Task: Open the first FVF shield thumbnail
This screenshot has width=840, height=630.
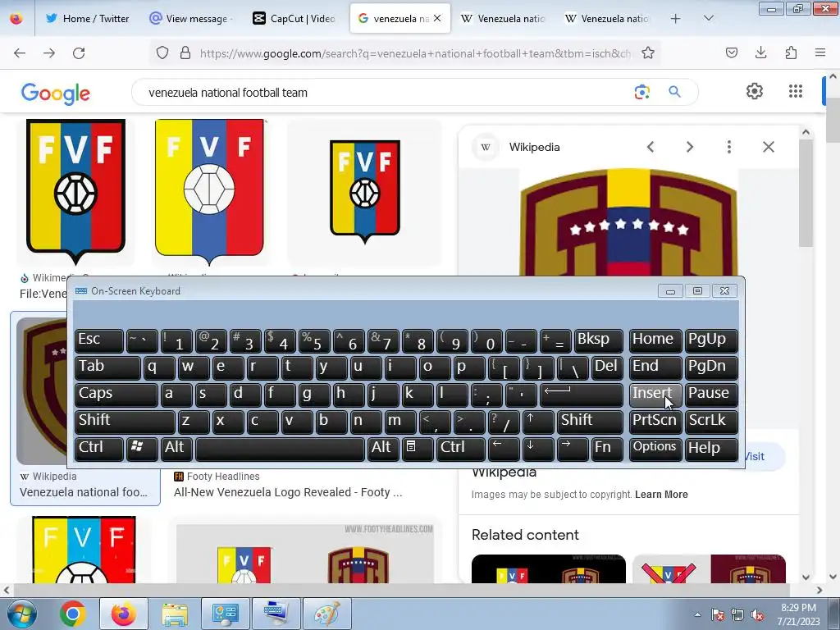Action: tap(75, 192)
